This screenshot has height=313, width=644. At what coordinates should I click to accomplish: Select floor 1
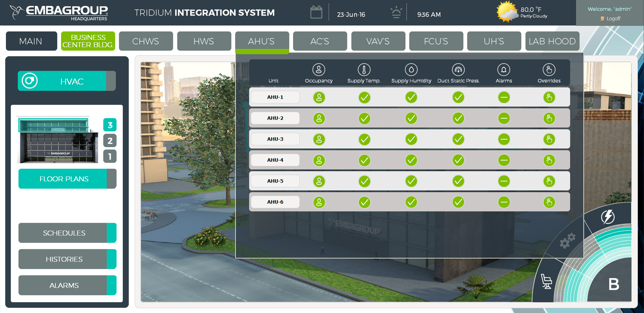[110, 156]
